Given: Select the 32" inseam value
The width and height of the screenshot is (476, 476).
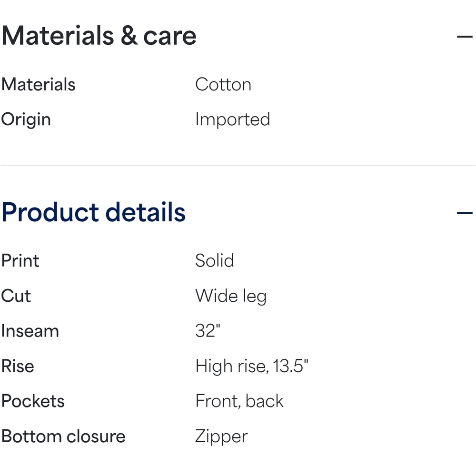Looking at the screenshot, I should [208, 331].
